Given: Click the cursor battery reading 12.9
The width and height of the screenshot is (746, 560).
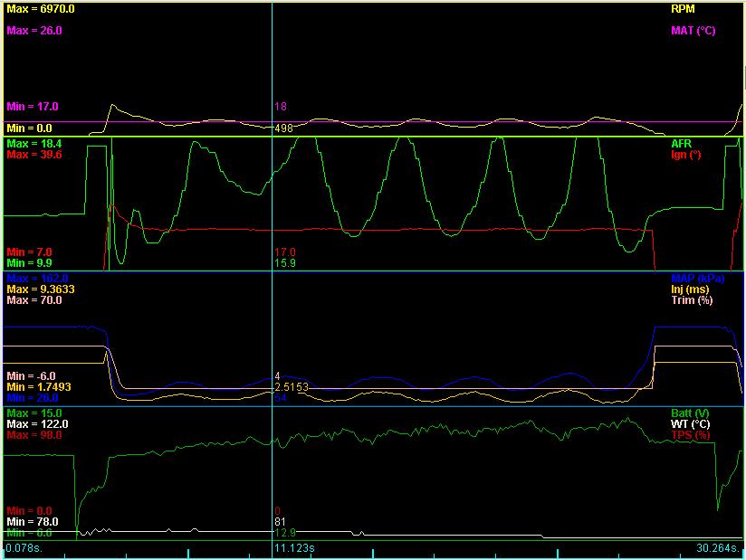Looking at the screenshot, I should click(285, 534).
